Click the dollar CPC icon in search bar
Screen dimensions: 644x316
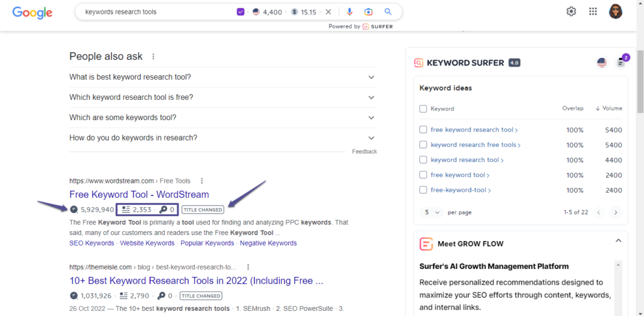click(x=294, y=12)
